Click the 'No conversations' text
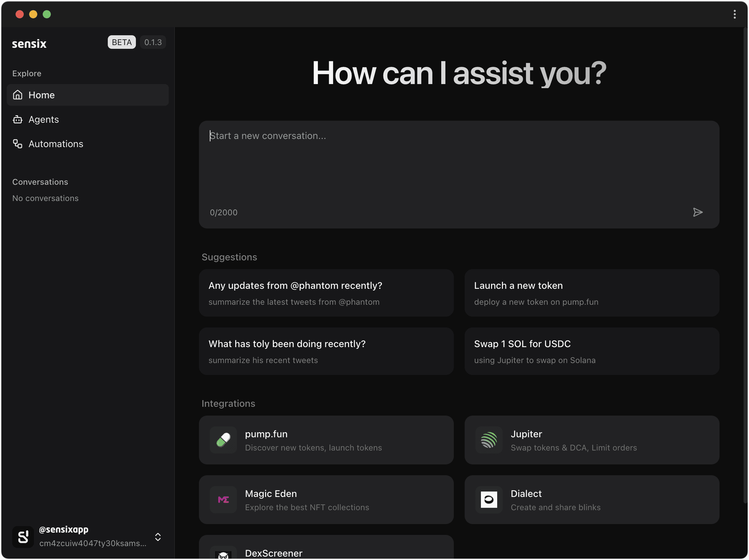Viewport: 749px width, 560px height. 45,198
